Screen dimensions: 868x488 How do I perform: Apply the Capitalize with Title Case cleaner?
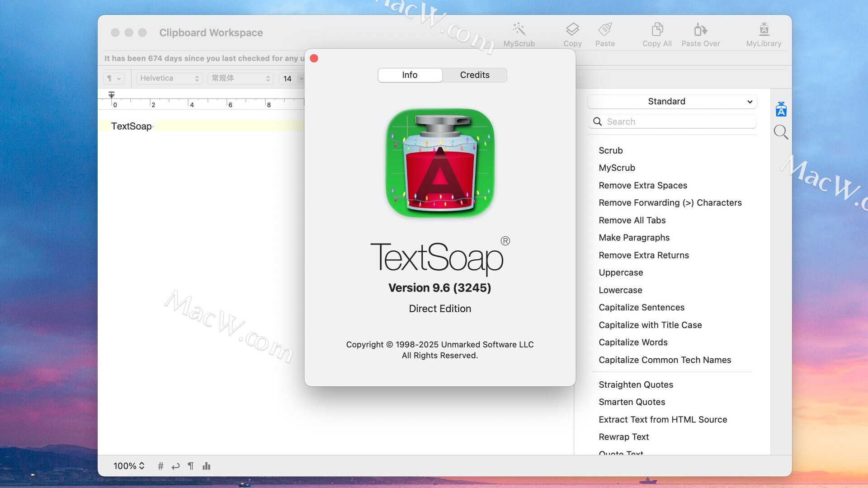point(650,325)
